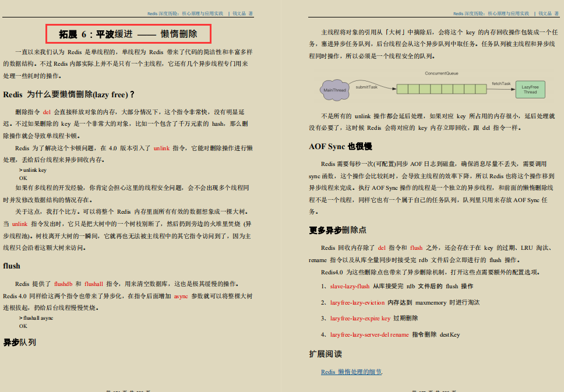
Task: Select red 'lazyfree-lazy-server-del rename' option
Action: tap(369, 334)
